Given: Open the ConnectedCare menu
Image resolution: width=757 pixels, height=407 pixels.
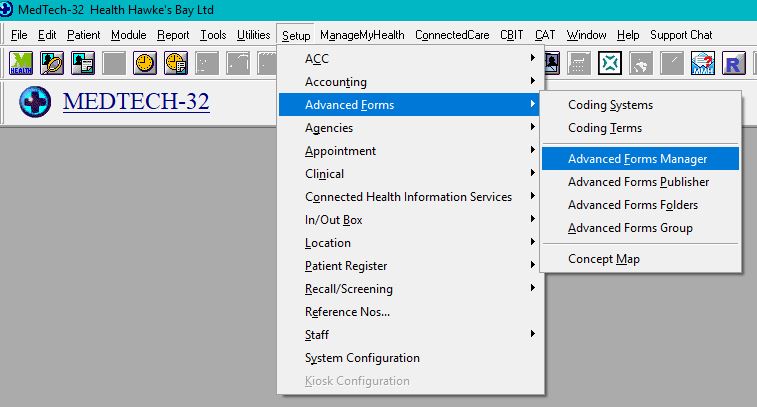Looking at the screenshot, I should tap(452, 35).
